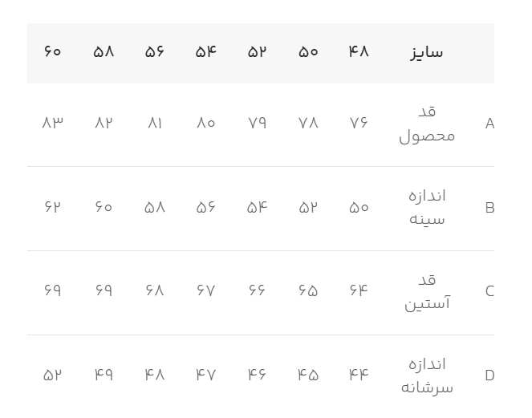Image resolution: width=532 pixels, height=418 pixels.
Task: Click shoulder value 47 for size 54
Action: [206, 375]
